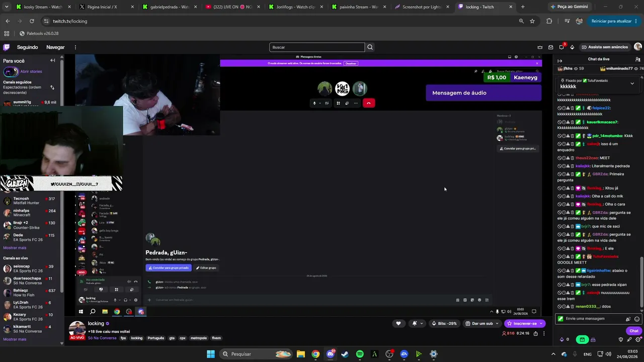Open the Bahiaqz How to Fish channel

coord(31,293)
